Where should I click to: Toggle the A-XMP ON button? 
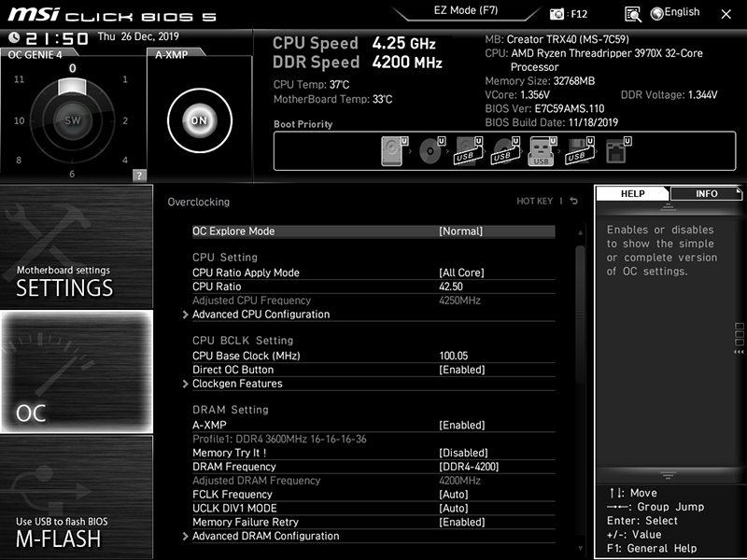pyautogui.click(x=200, y=120)
